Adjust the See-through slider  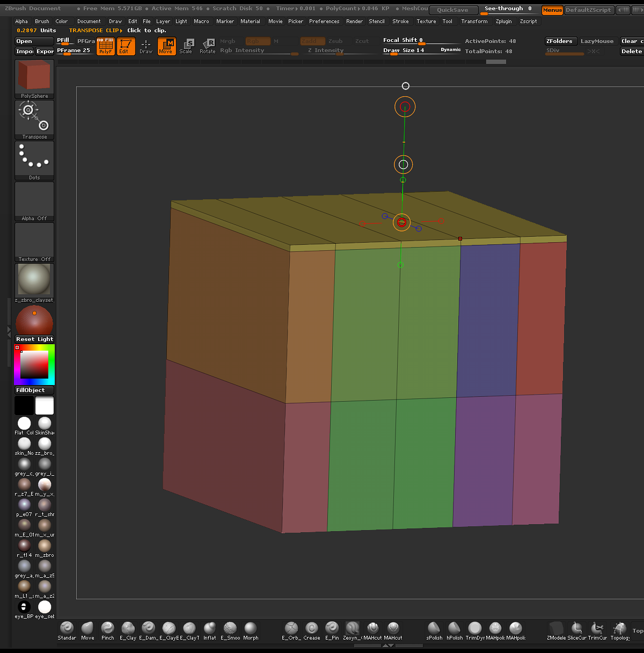[x=509, y=10]
